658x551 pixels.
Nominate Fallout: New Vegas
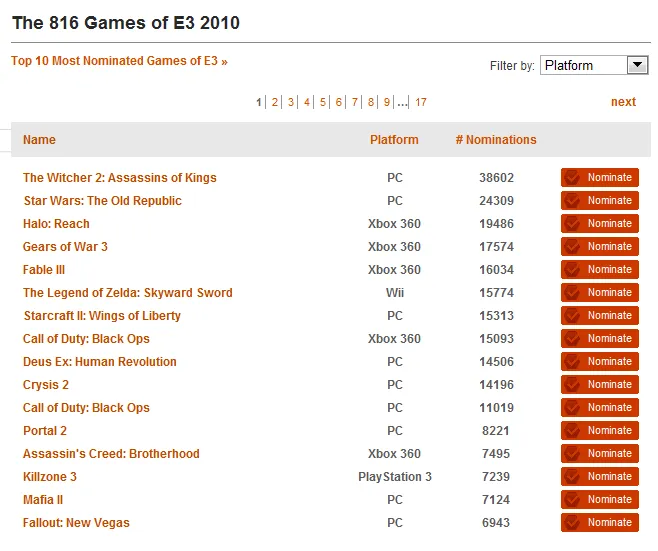click(x=599, y=523)
